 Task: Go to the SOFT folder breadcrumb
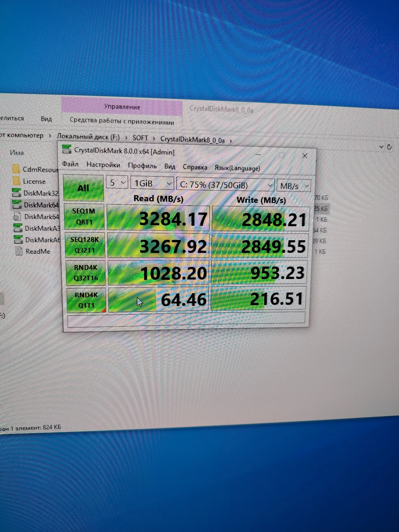point(140,138)
